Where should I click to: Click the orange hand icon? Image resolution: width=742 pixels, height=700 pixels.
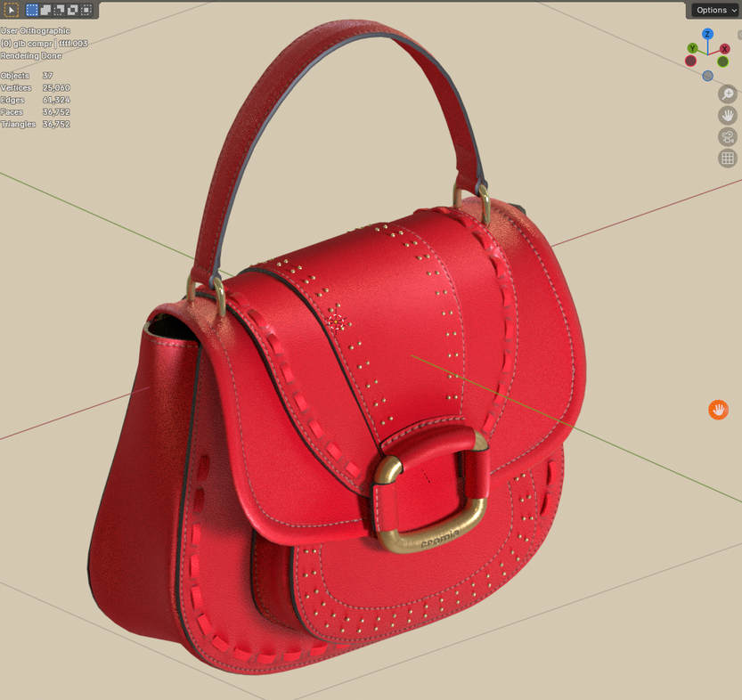click(718, 410)
